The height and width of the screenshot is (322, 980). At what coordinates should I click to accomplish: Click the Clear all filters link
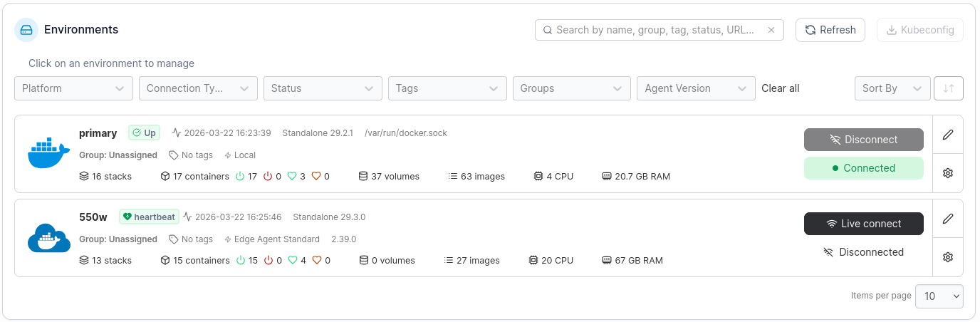(780, 88)
